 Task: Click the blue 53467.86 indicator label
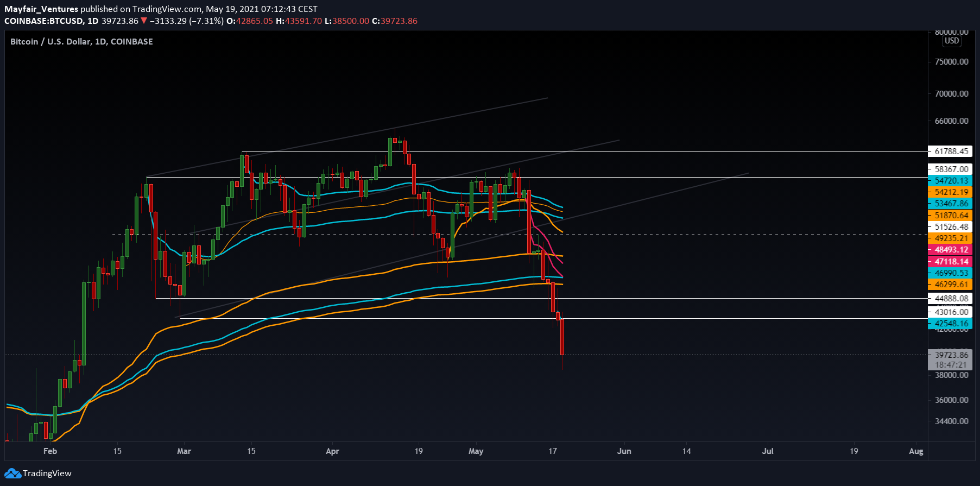[950, 204]
